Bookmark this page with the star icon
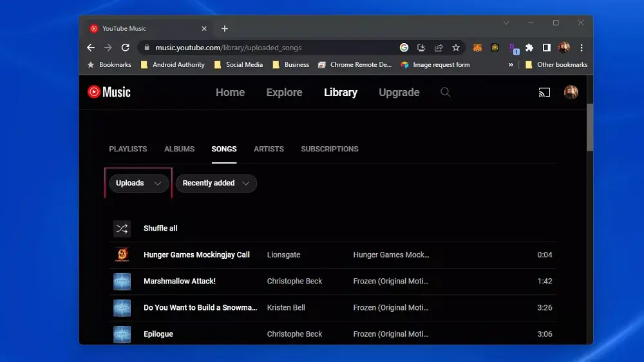 (x=456, y=48)
